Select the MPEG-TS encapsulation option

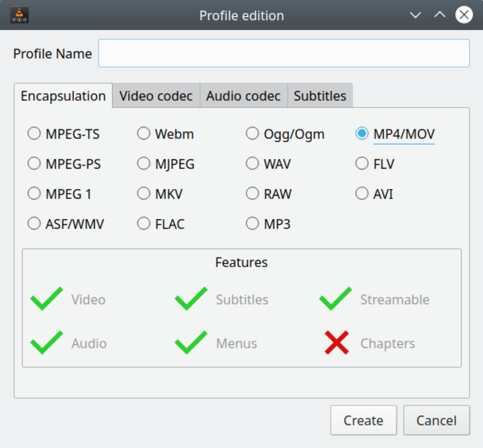(x=34, y=133)
